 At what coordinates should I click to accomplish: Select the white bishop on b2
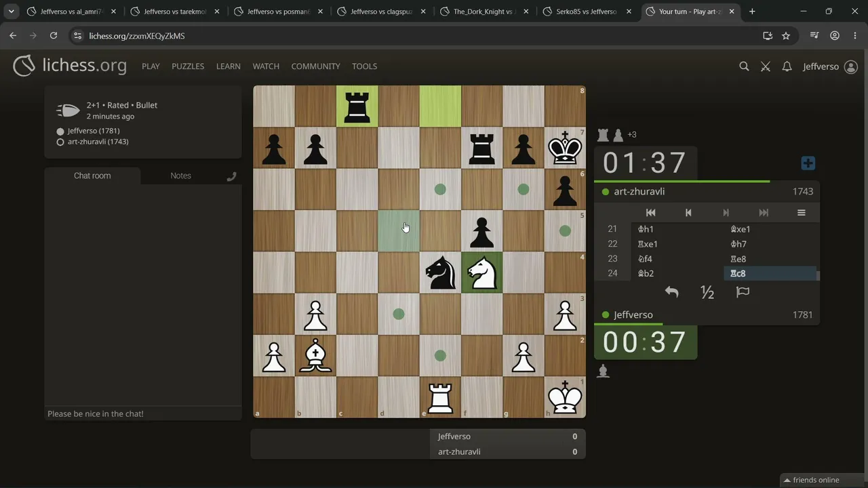pyautogui.click(x=315, y=356)
